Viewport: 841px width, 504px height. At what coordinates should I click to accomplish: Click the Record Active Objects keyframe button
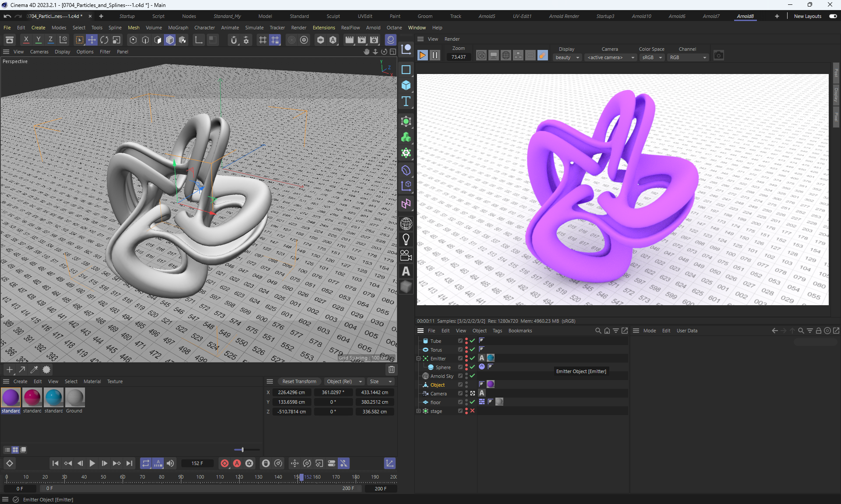[x=225, y=463]
